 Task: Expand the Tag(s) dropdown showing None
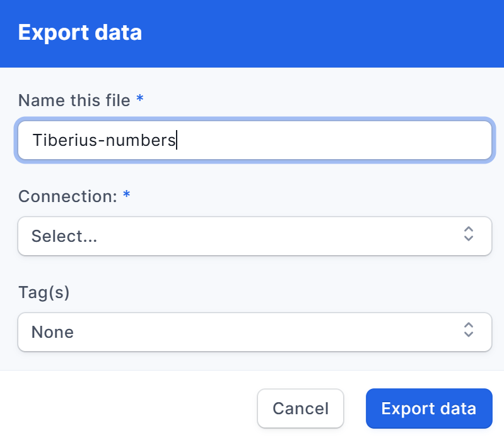point(255,332)
